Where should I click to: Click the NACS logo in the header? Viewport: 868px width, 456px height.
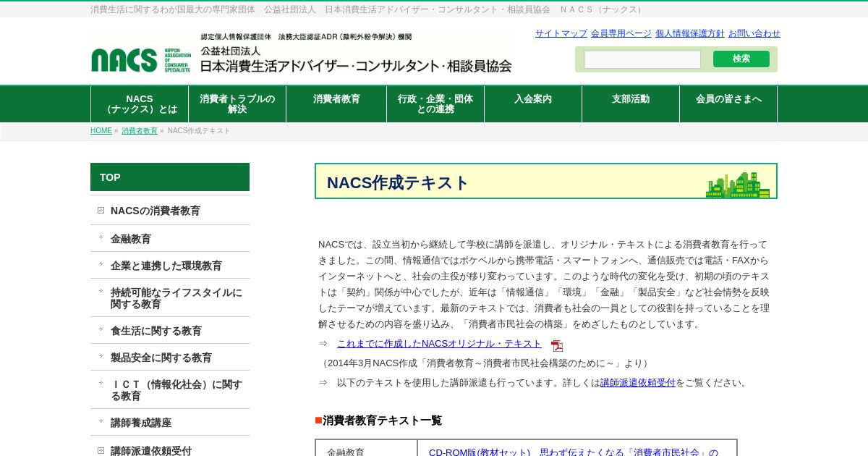(141, 60)
